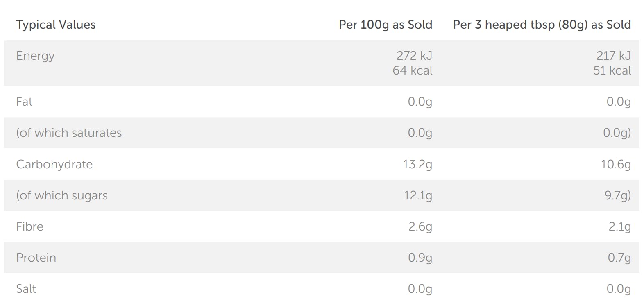Click the 64 kcal energy value
The image size is (644, 308).
coord(412,70)
